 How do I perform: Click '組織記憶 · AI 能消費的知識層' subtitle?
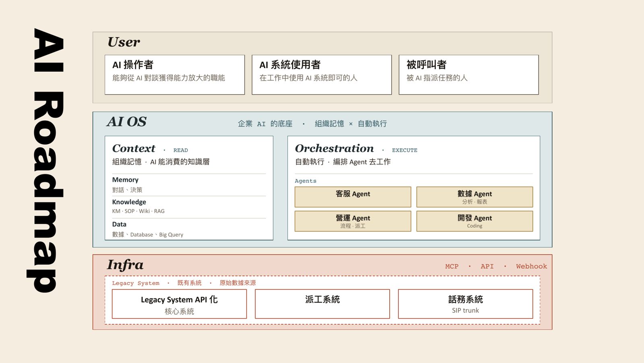(x=161, y=162)
